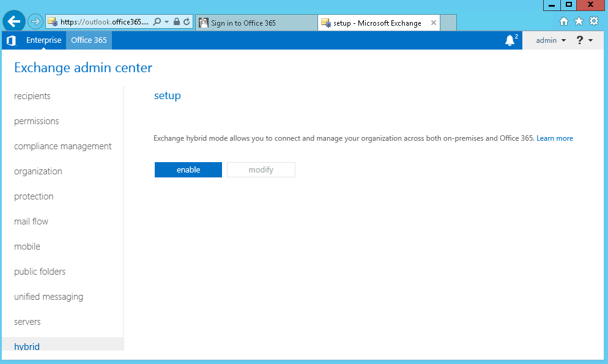
Task: Open Favorites star icon
Action: point(579,21)
